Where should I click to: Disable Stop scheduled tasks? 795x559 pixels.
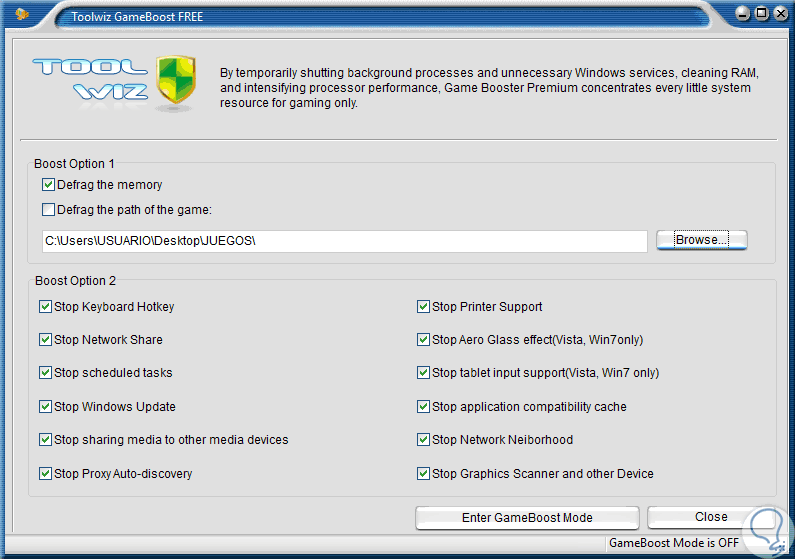tap(45, 372)
